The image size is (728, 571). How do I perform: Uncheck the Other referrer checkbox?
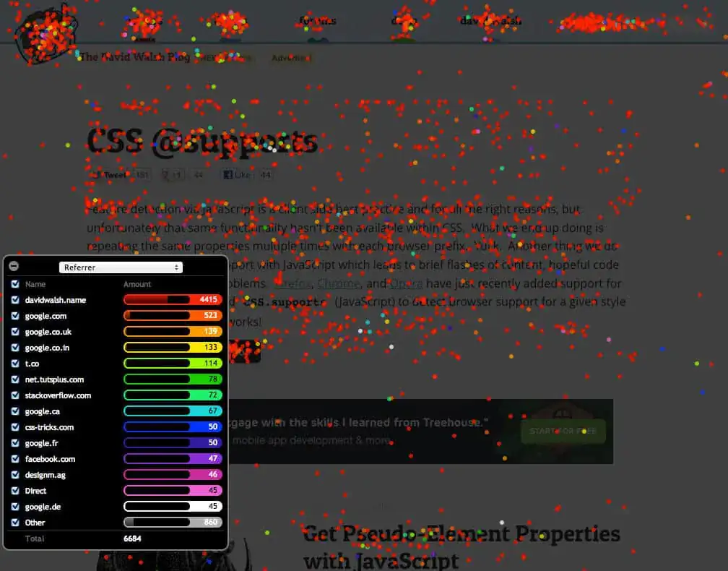coord(15,523)
